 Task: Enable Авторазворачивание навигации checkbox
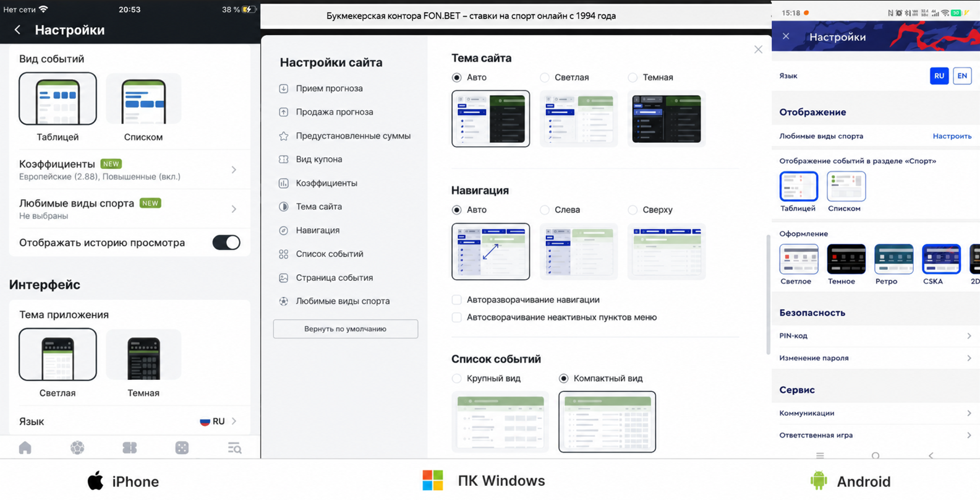click(457, 300)
